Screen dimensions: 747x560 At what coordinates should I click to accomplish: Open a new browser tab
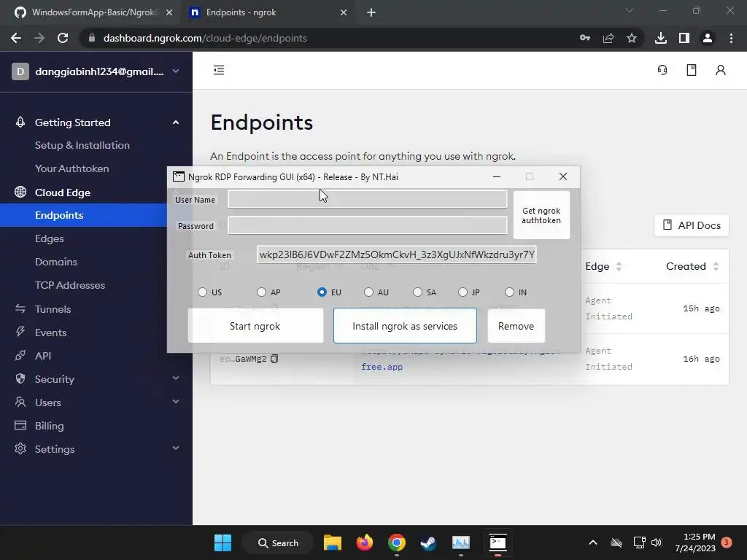point(371,12)
